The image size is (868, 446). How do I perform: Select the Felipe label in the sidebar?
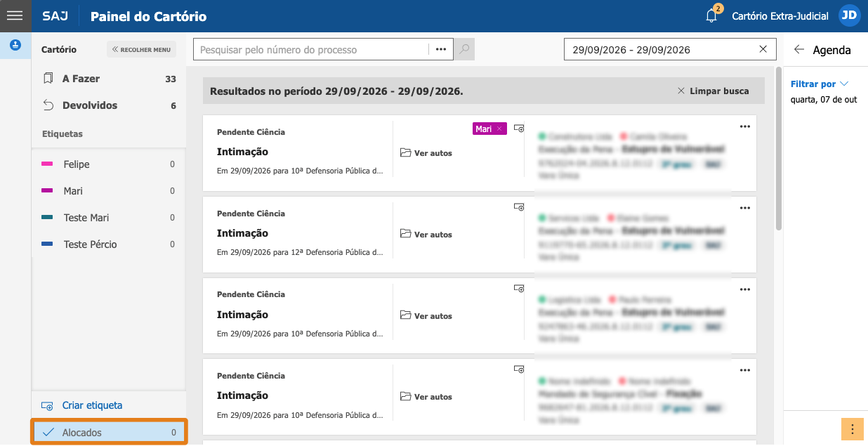109,164
